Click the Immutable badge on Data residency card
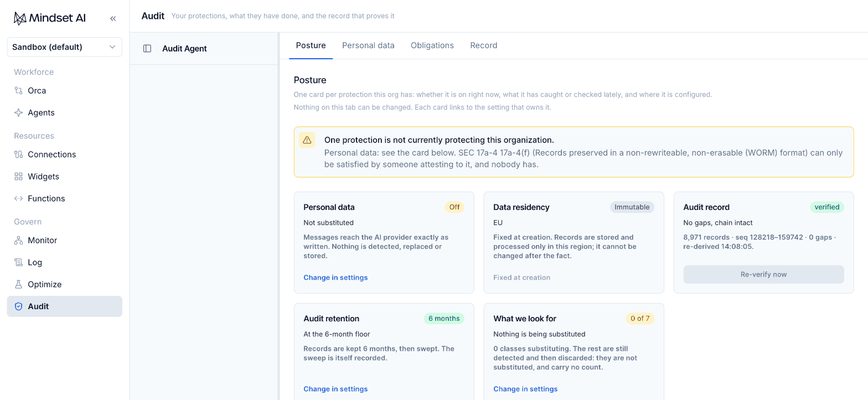This screenshot has width=868, height=400. [632, 207]
